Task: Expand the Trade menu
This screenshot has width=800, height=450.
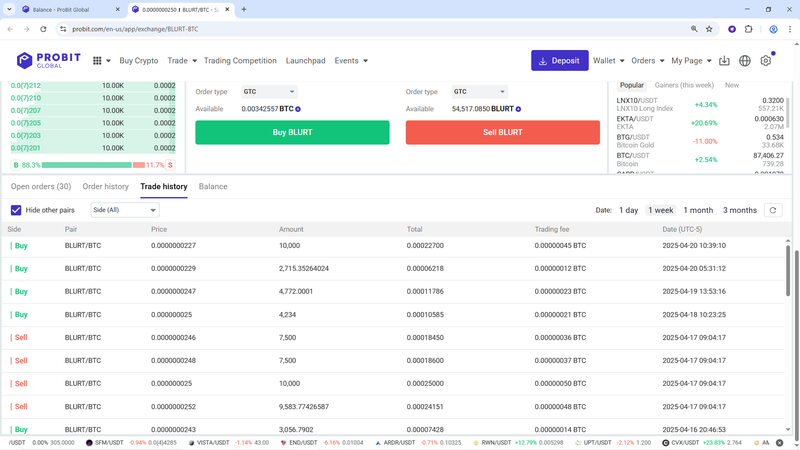Action: [182, 61]
